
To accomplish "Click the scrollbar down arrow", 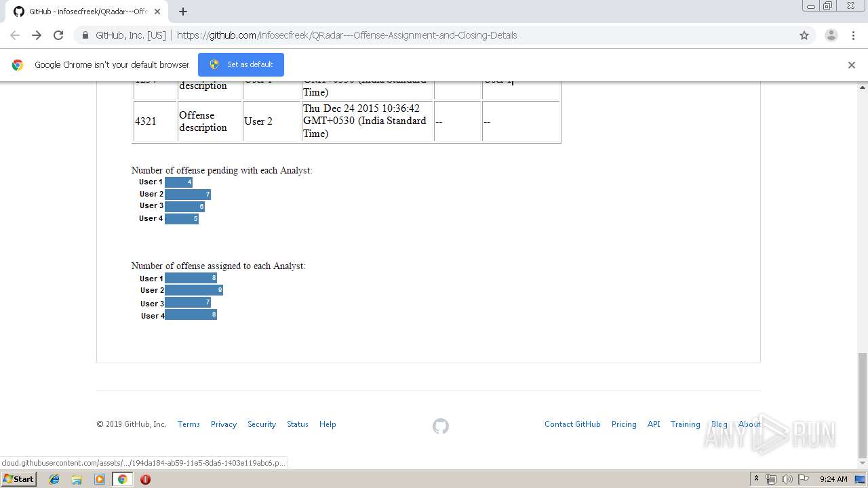I will click(x=863, y=464).
